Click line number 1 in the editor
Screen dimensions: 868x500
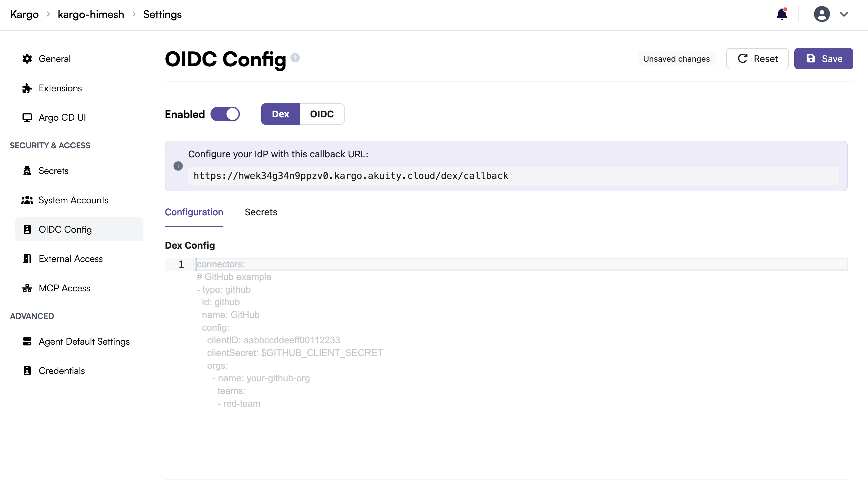(x=181, y=264)
